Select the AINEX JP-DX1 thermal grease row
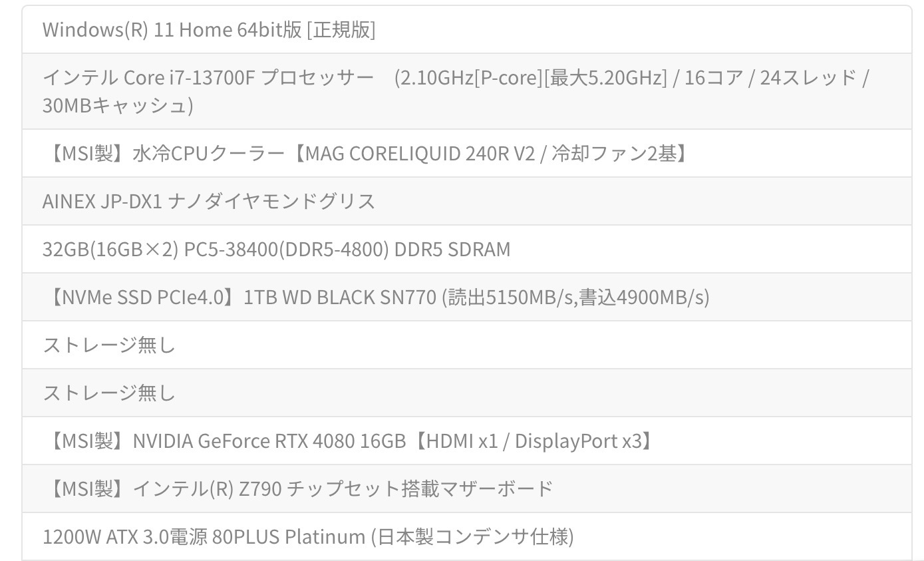The width and height of the screenshot is (924, 561). (209, 201)
